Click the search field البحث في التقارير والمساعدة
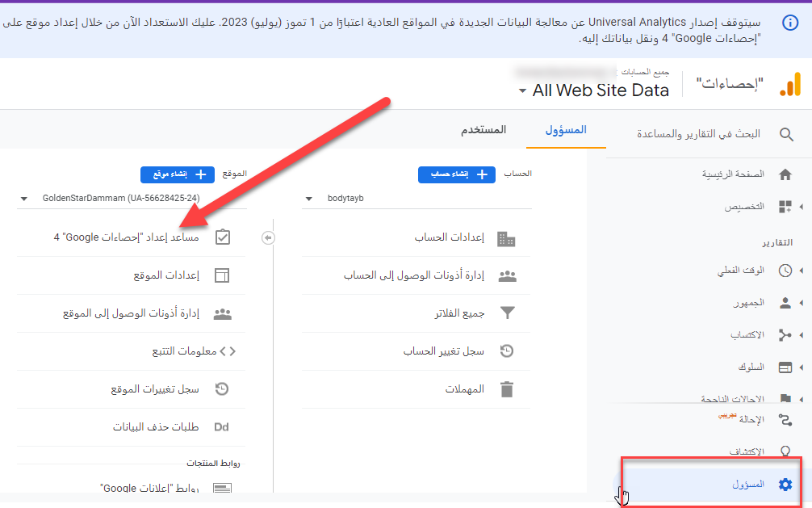 pos(698,134)
